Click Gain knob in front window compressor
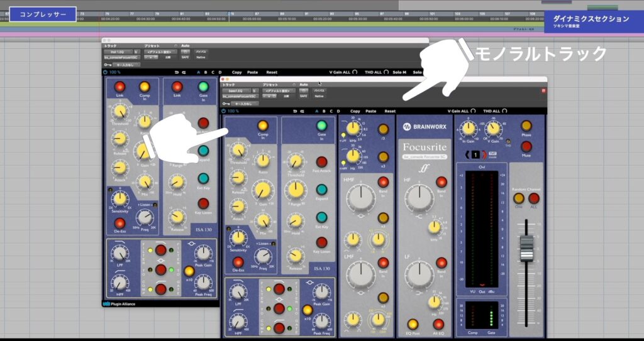Screen dimensions: 644x341 262,190
